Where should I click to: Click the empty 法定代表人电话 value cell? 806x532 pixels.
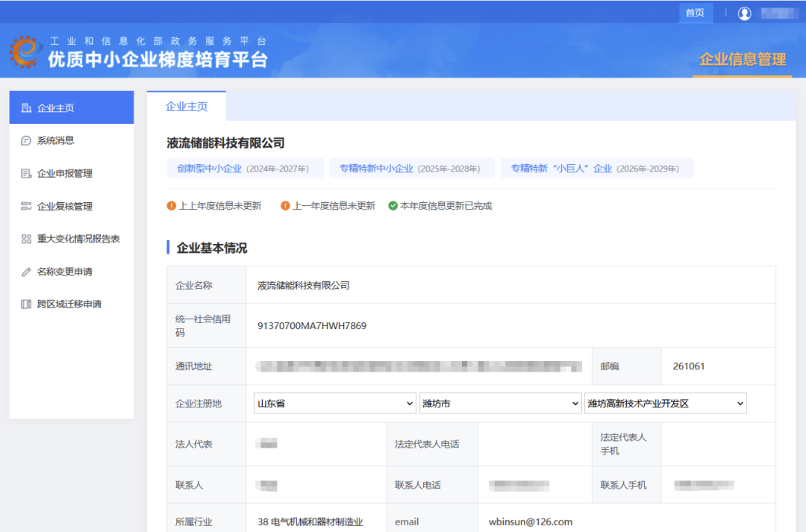pyautogui.click(x=535, y=444)
